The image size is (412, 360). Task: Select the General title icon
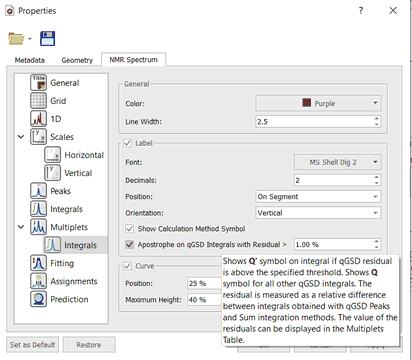pos(39,83)
